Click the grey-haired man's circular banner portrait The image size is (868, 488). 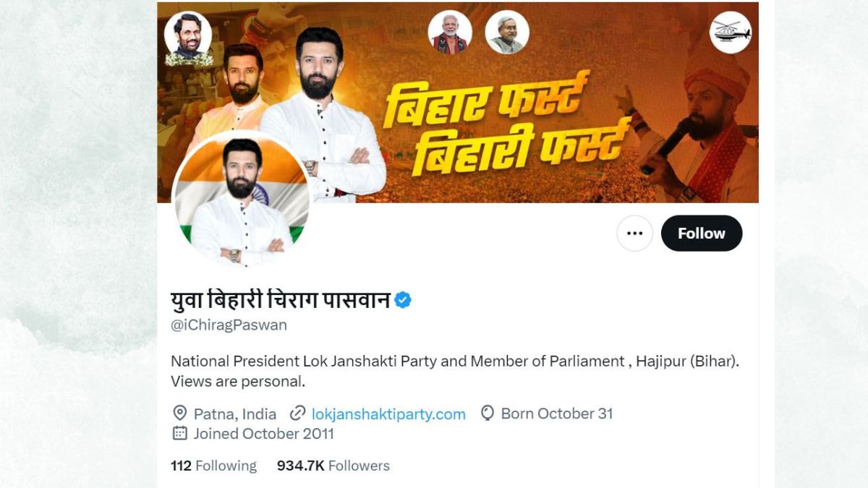point(507,33)
